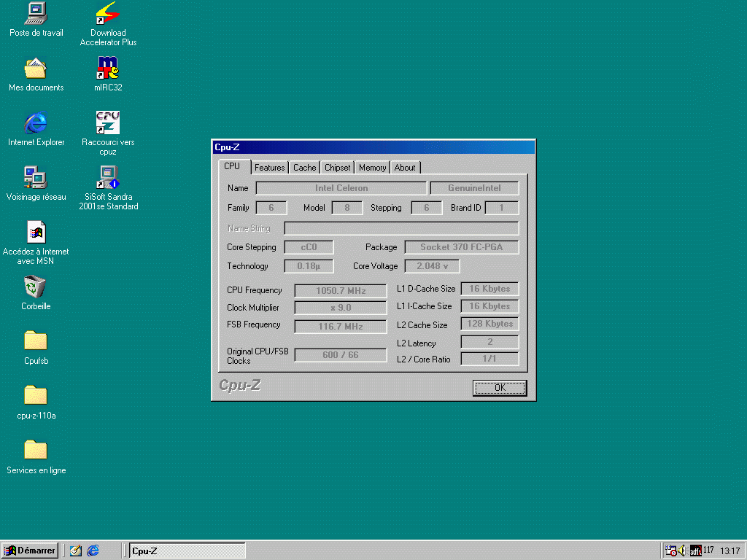Click the taskbar clock showing 13:17
This screenshot has width=747, height=560.
(729, 551)
